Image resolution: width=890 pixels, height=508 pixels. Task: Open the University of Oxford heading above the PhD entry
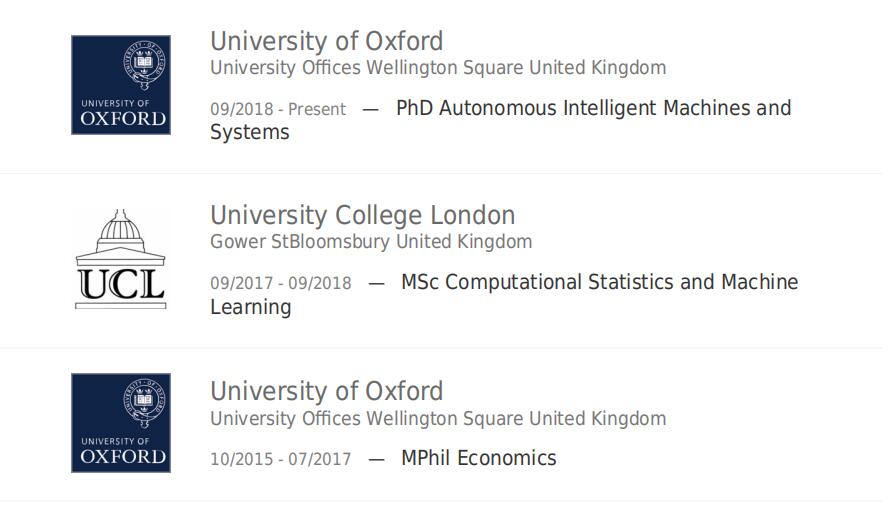(x=326, y=42)
